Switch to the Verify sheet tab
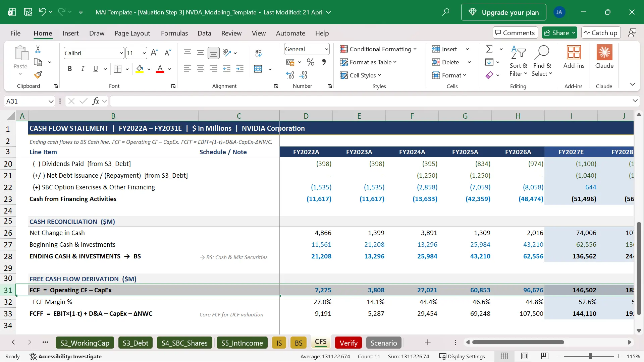Screen dimensions: 644x362 pyautogui.click(x=348, y=343)
